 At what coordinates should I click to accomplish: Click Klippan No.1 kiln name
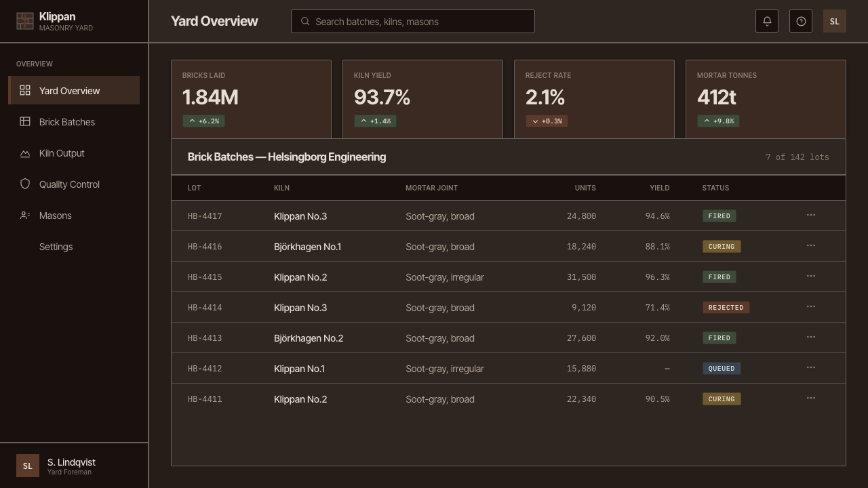tap(299, 369)
